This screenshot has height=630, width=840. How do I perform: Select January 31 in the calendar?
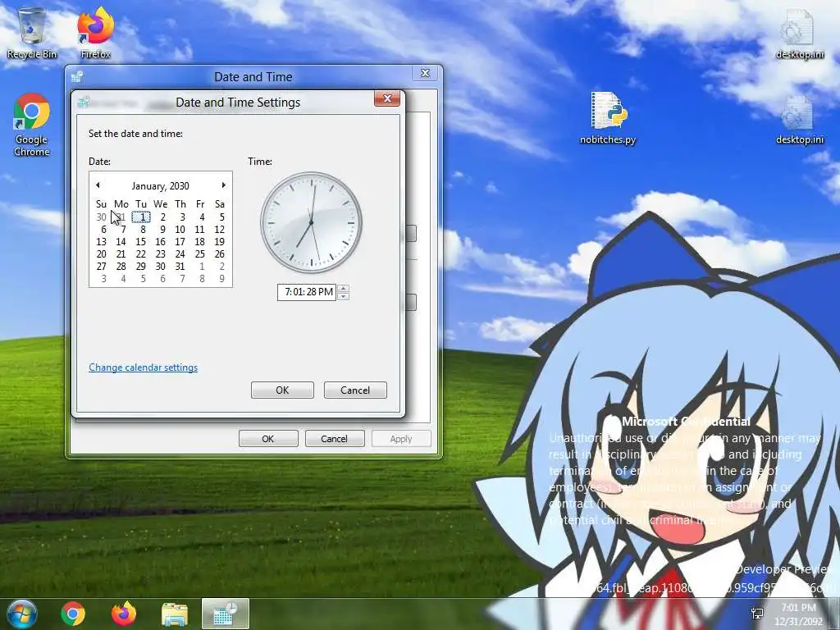(180, 267)
